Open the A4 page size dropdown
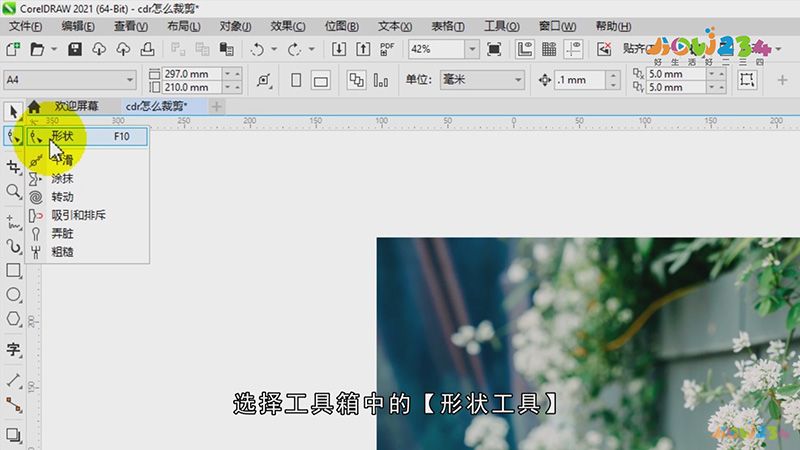Screen dimensions: 800x450 [x=130, y=80]
